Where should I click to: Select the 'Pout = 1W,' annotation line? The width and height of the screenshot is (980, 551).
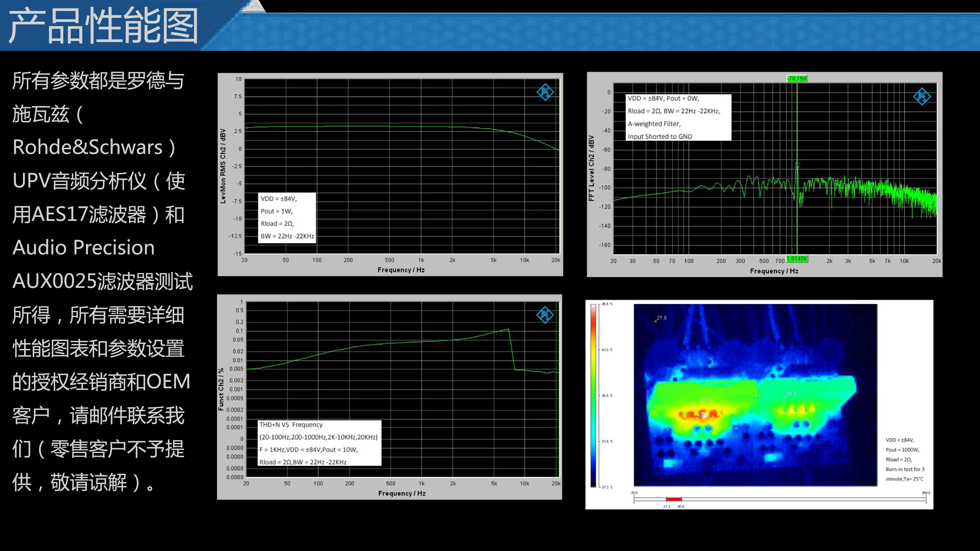(x=277, y=211)
